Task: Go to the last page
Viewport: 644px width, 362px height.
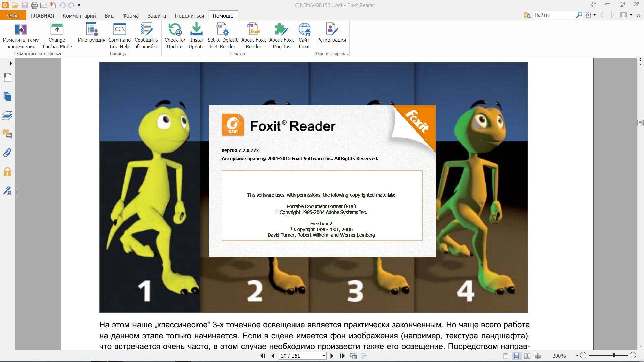Action: [x=342, y=356]
